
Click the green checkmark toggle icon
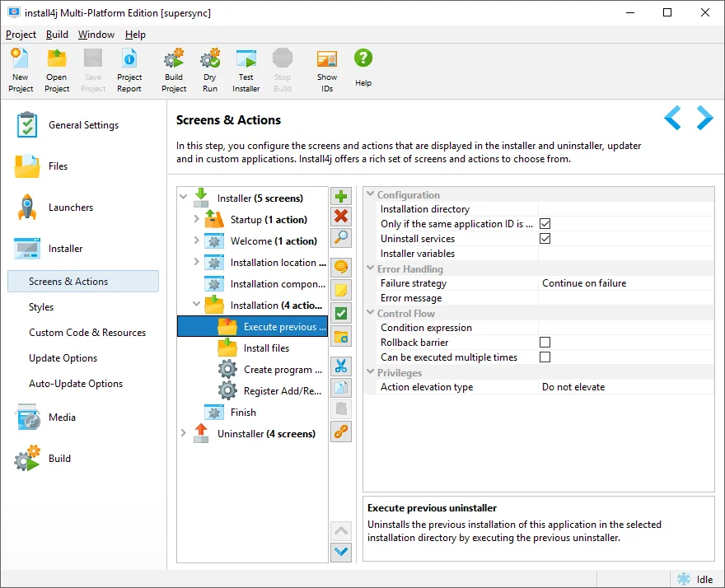coord(341,314)
